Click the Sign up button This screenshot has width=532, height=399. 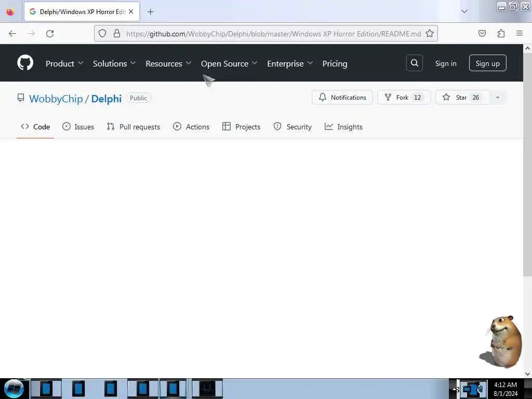[487, 63]
